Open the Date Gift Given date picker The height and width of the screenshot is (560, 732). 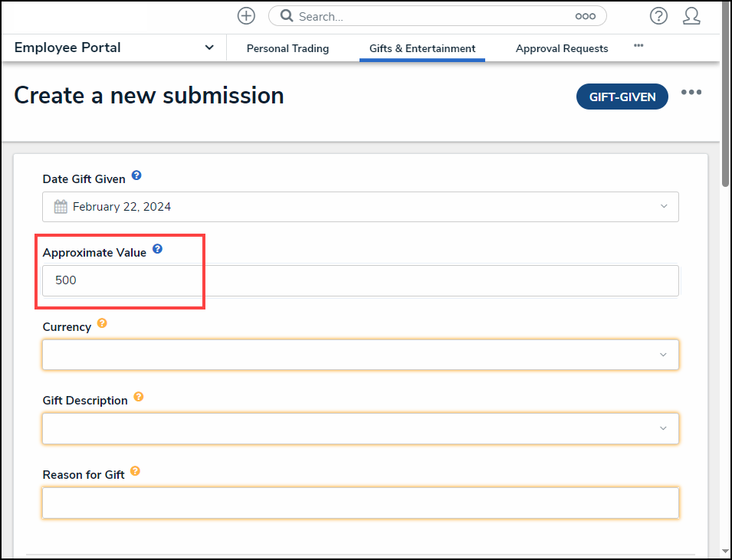360,207
